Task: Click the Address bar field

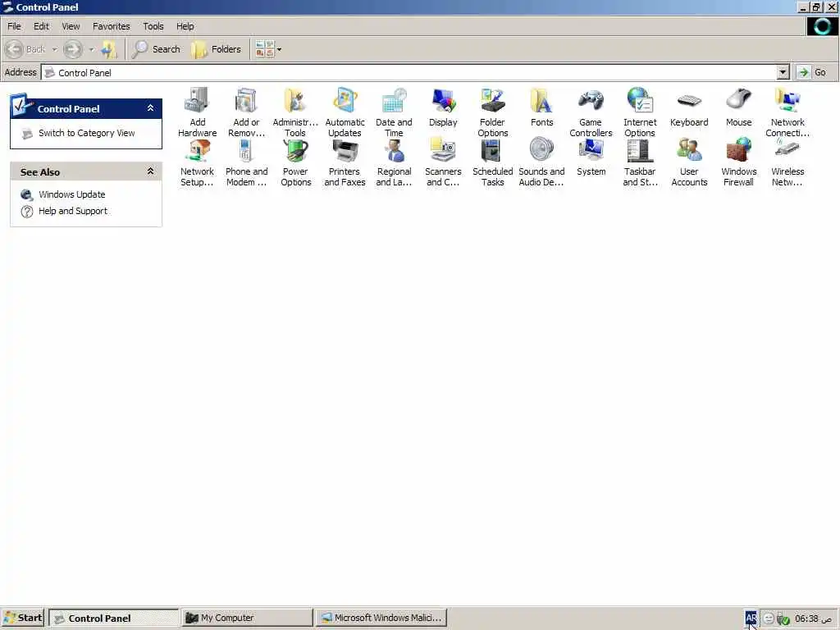Action: click(x=410, y=72)
